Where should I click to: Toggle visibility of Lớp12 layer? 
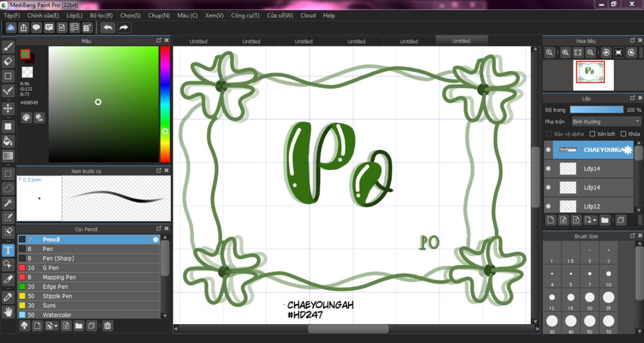548,206
